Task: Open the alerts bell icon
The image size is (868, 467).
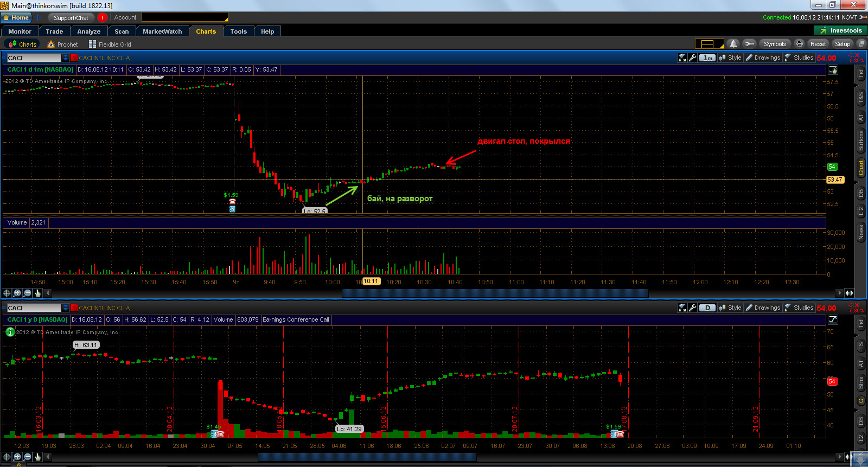Action: [x=733, y=44]
